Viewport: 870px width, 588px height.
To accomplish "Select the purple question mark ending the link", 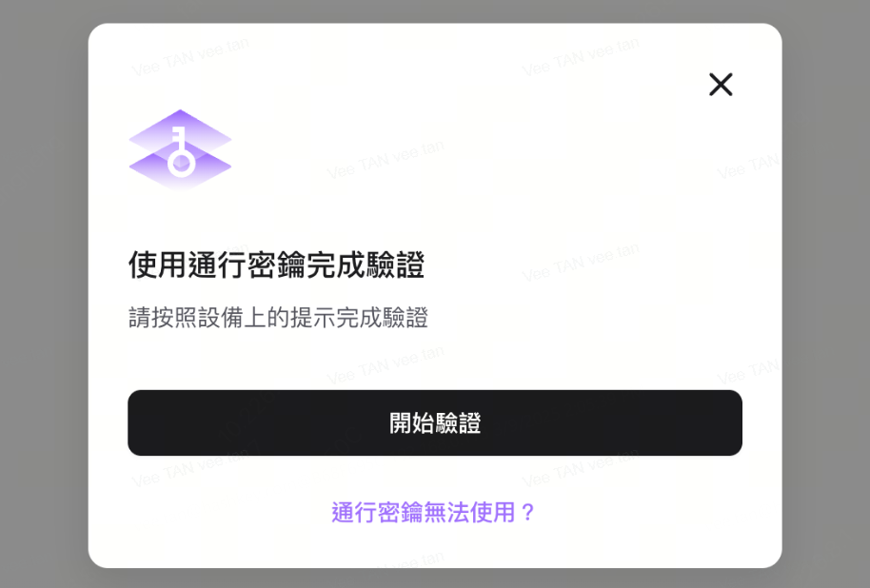I will (527, 512).
